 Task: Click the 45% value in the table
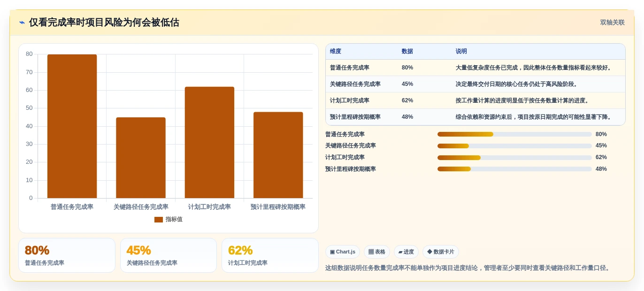[x=407, y=84]
